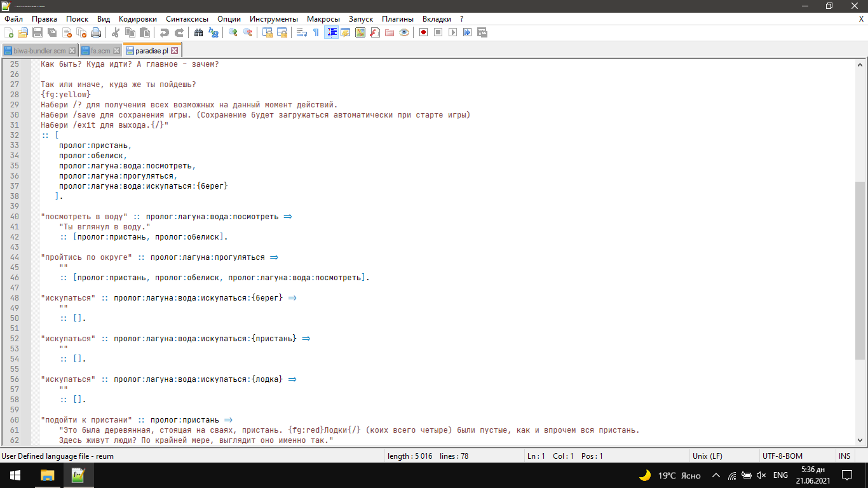The image size is (868, 488).
Task: Click the Close All toolbar icon
Action: coord(81,32)
